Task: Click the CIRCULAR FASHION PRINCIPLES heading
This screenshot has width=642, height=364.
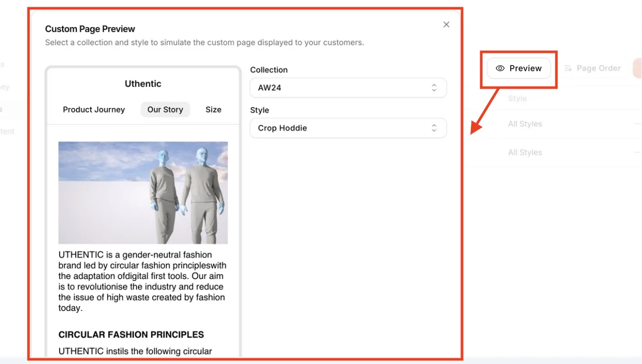Action: point(131,334)
